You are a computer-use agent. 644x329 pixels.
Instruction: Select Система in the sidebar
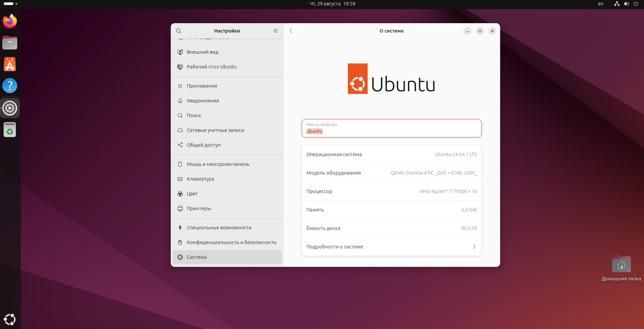227,257
